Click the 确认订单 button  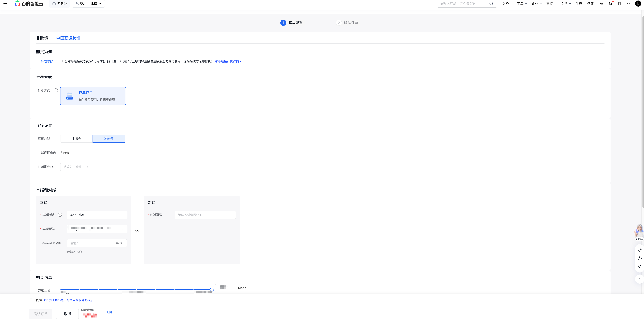[x=41, y=314]
